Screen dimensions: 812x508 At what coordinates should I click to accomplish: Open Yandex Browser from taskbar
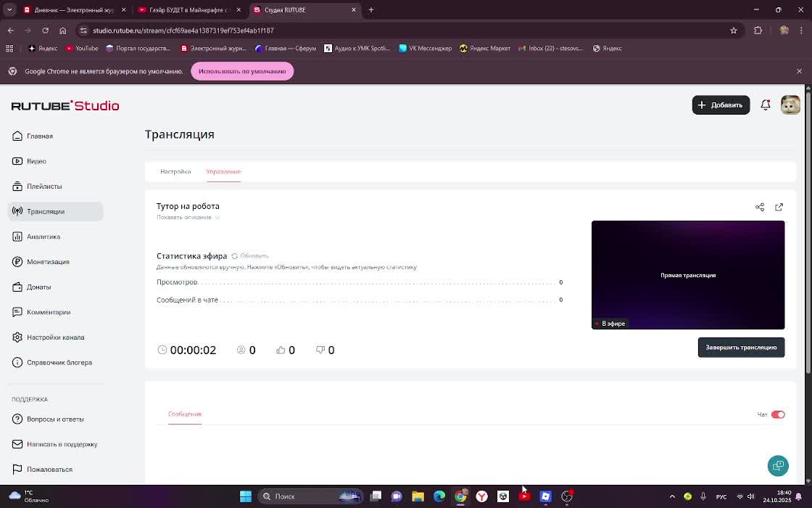pos(481,496)
